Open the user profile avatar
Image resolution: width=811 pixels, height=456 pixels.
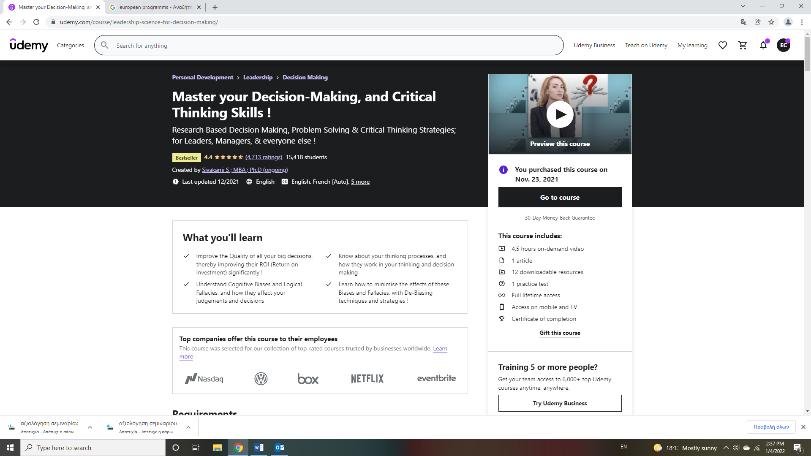point(784,45)
